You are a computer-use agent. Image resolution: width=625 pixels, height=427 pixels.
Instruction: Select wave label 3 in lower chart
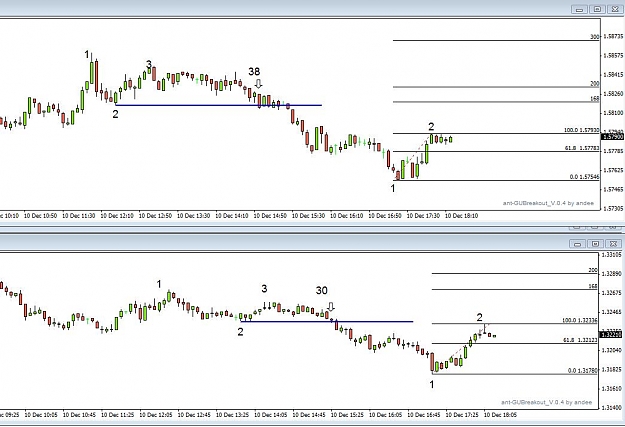(x=264, y=289)
